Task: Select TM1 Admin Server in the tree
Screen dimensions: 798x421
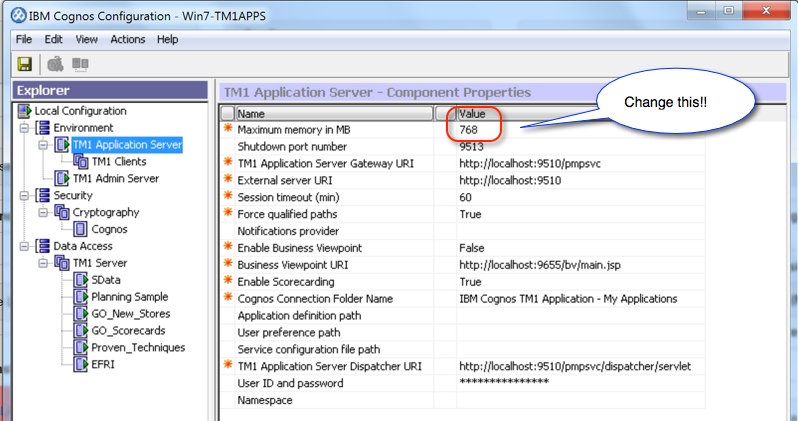Action: [x=116, y=178]
